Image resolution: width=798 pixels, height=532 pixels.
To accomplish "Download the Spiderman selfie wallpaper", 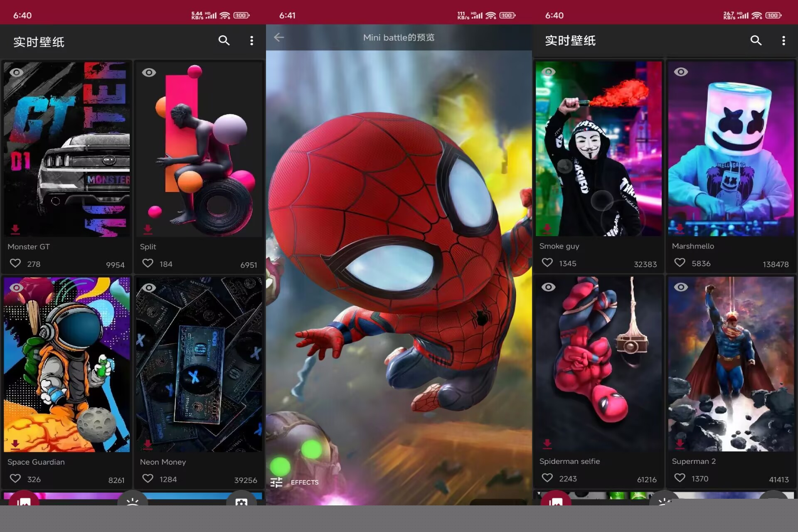I will [x=547, y=443].
